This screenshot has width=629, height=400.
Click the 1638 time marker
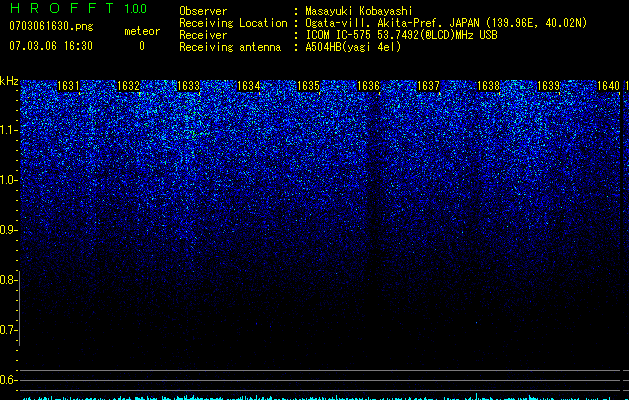pos(488,86)
